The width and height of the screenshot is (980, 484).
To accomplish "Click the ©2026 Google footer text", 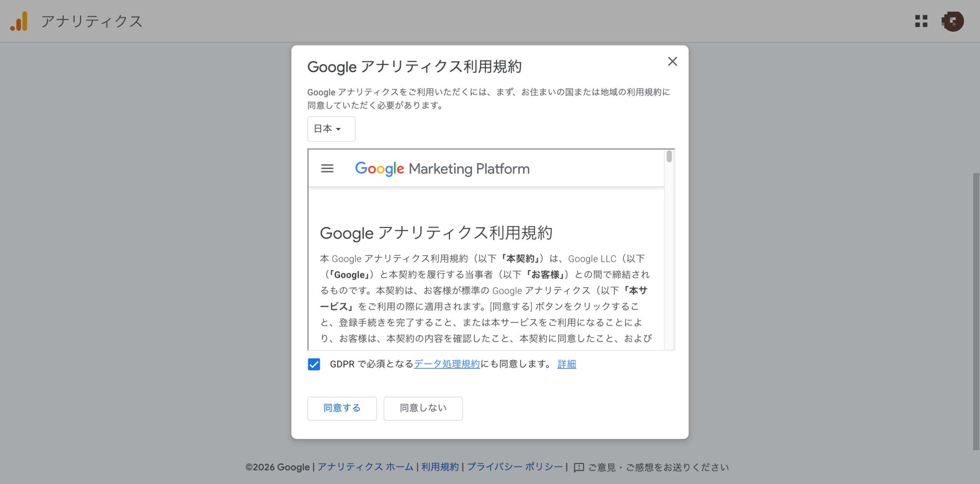I will click(x=278, y=468).
